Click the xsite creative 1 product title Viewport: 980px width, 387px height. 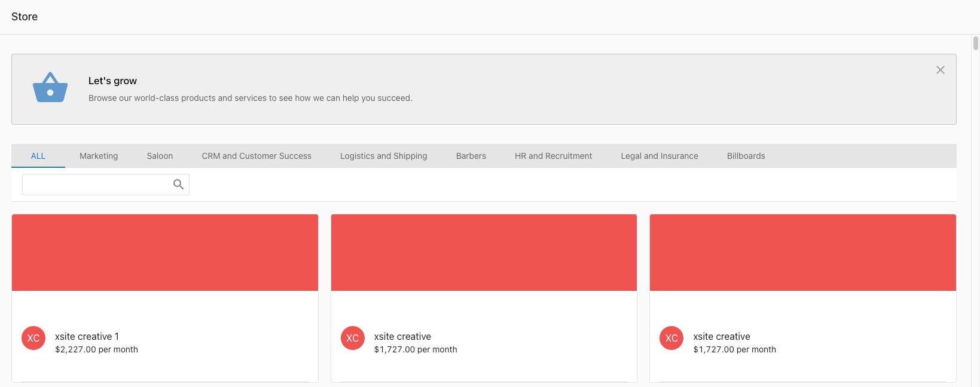click(87, 337)
